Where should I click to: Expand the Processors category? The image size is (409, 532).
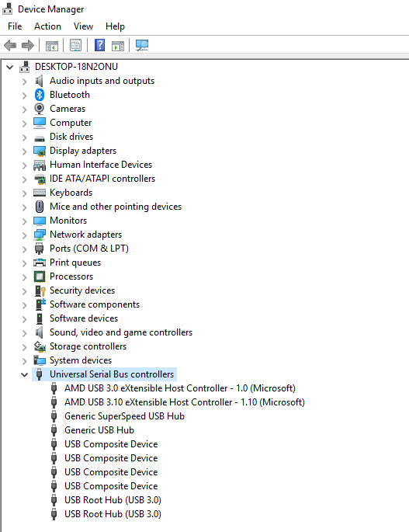tap(24, 277)
